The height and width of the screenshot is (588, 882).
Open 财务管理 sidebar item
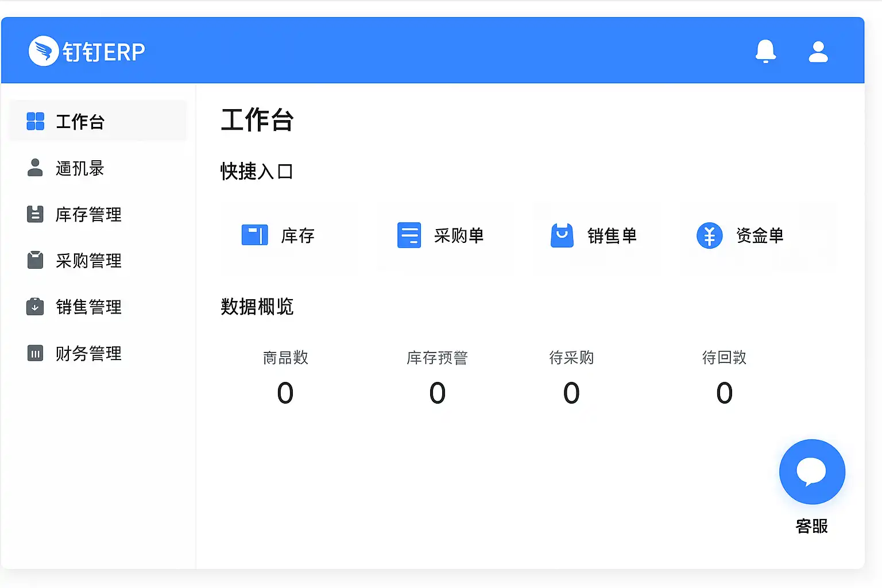click(88, 353)
